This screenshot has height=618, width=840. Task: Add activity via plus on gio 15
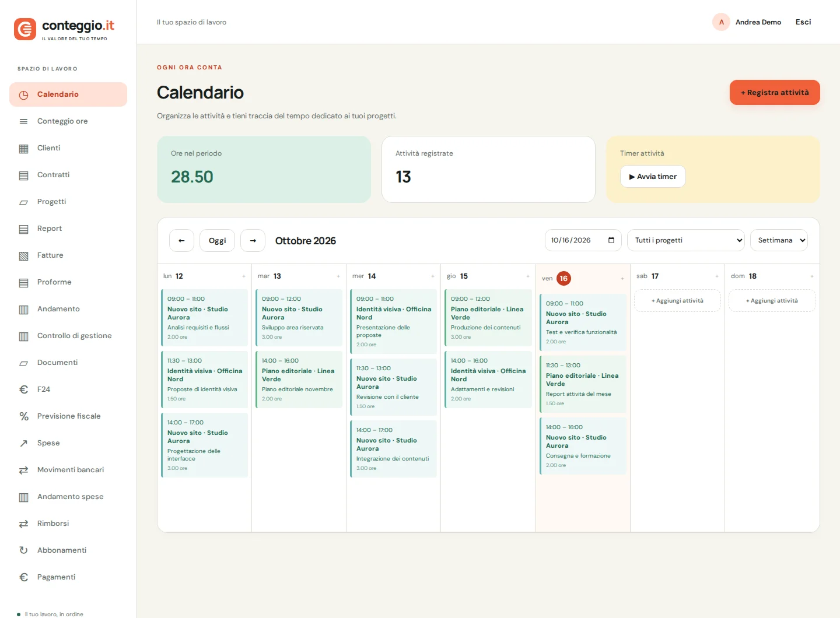coord(528,276)
